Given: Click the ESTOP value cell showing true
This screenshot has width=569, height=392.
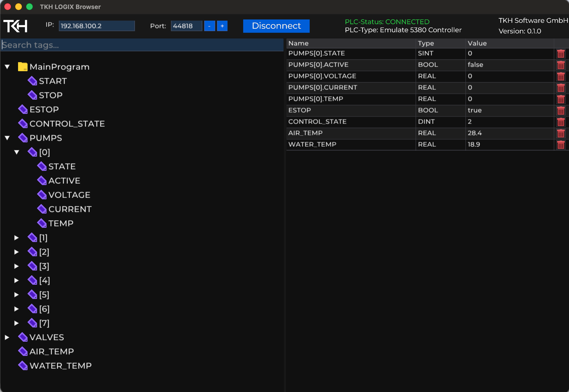Looking at the screenshot, I should pyautogui.click(x=510, y=110).
